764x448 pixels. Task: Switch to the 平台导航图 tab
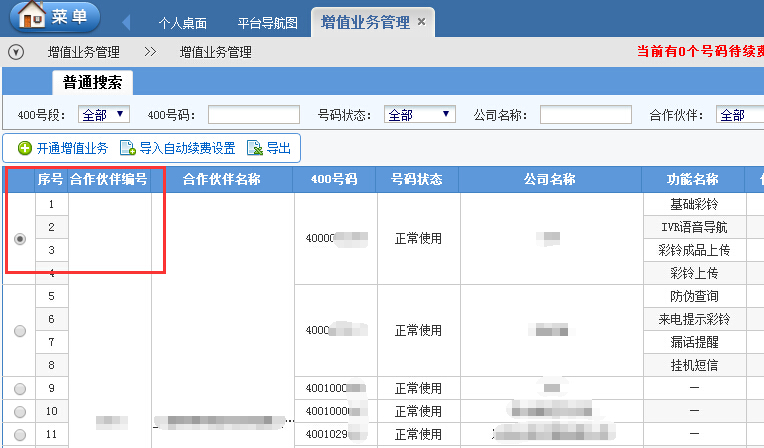[267, 23]
